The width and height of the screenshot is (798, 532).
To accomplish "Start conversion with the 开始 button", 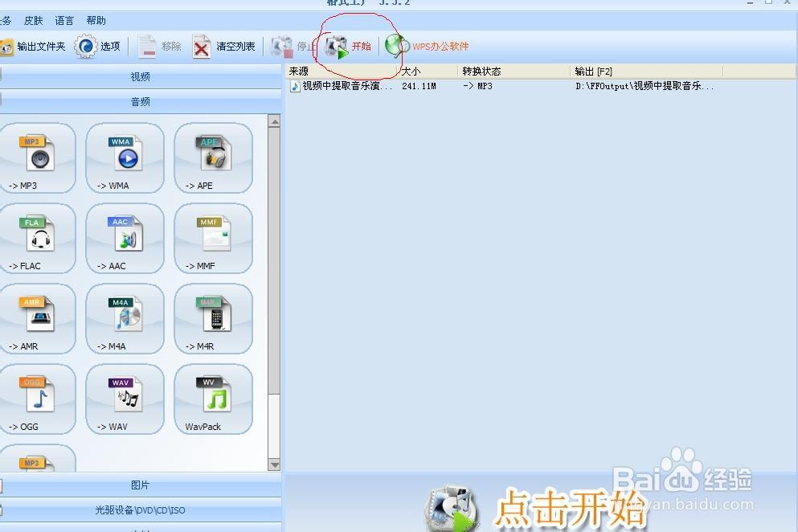I will pos(354,46).
